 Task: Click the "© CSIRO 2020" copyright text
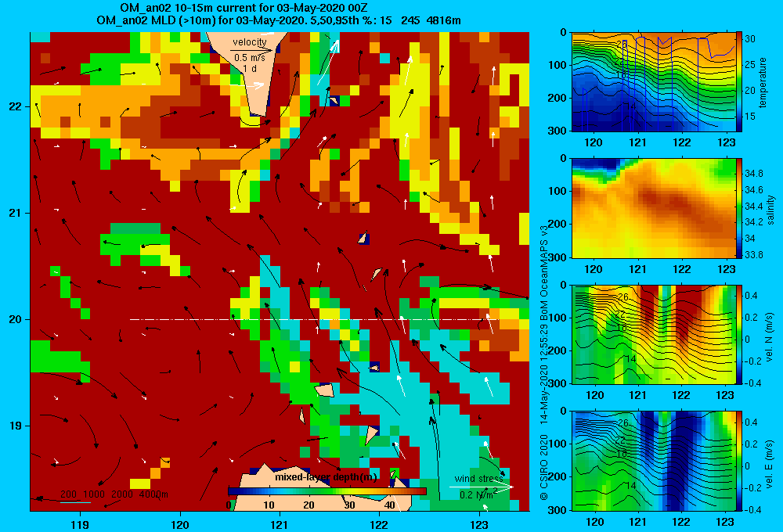tap(544, 467)
